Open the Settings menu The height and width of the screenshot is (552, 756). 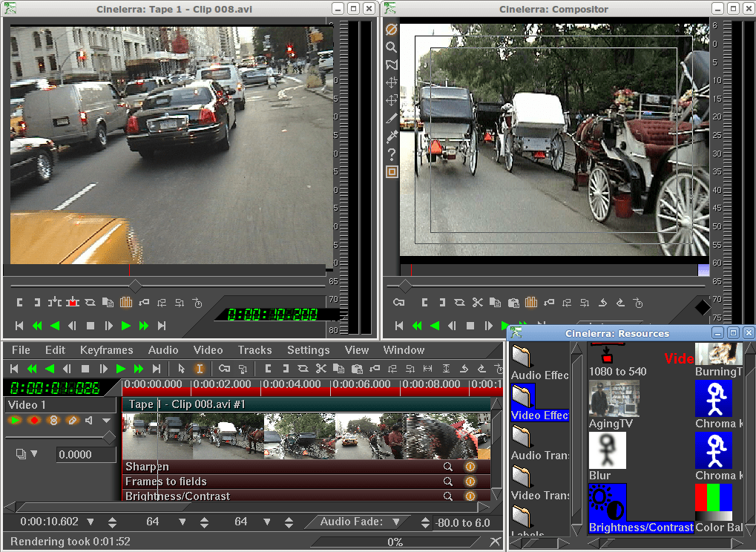click(x=308, y=349)
